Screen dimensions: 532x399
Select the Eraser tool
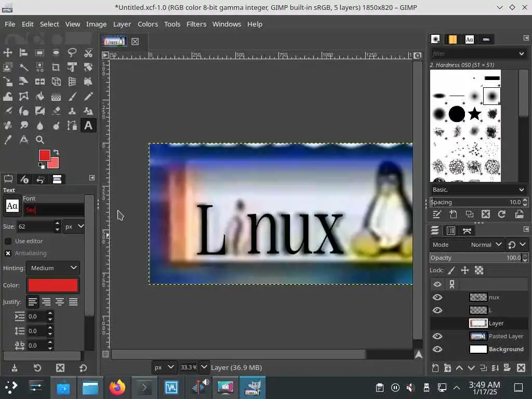coord(56,111)
